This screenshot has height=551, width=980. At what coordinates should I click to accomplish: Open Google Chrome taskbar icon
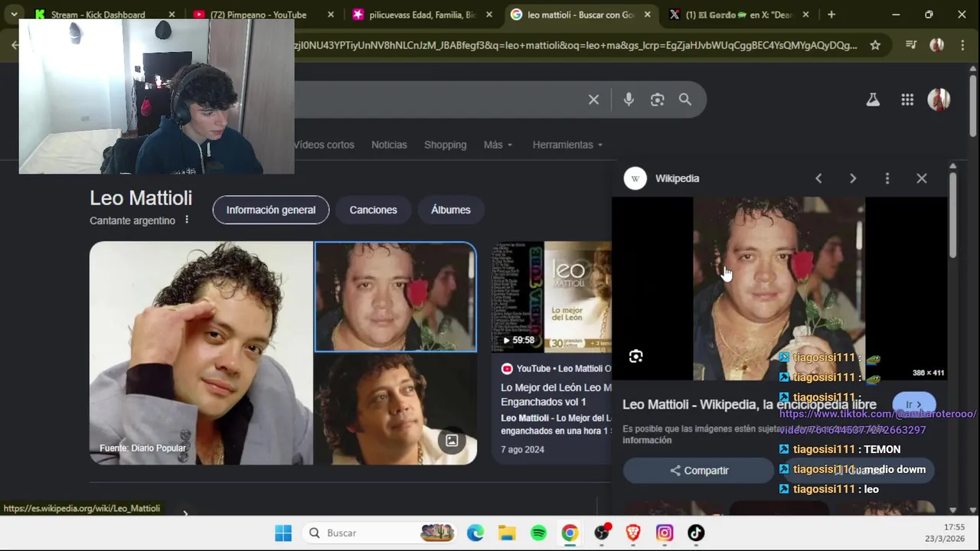coord(570,533)
